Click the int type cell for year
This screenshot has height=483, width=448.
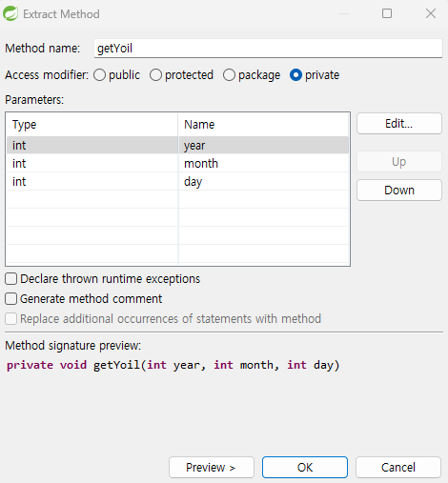coord(92,146)
